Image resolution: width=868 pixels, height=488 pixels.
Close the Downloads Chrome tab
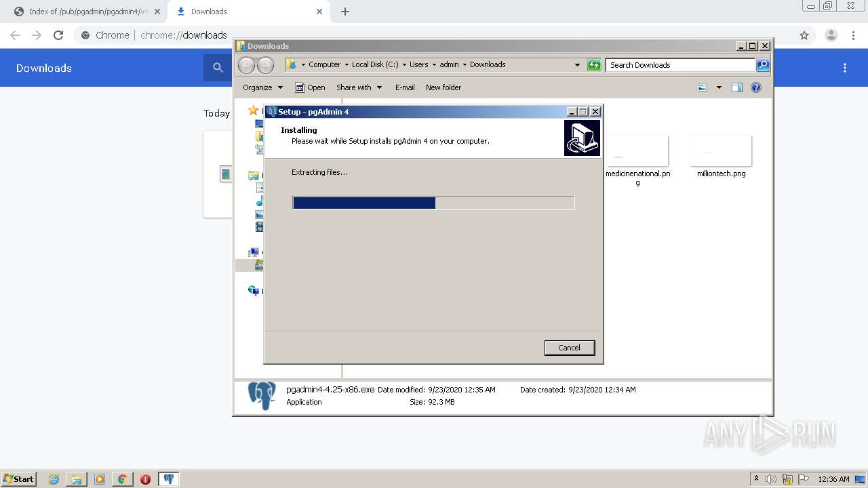pos(319,12)
